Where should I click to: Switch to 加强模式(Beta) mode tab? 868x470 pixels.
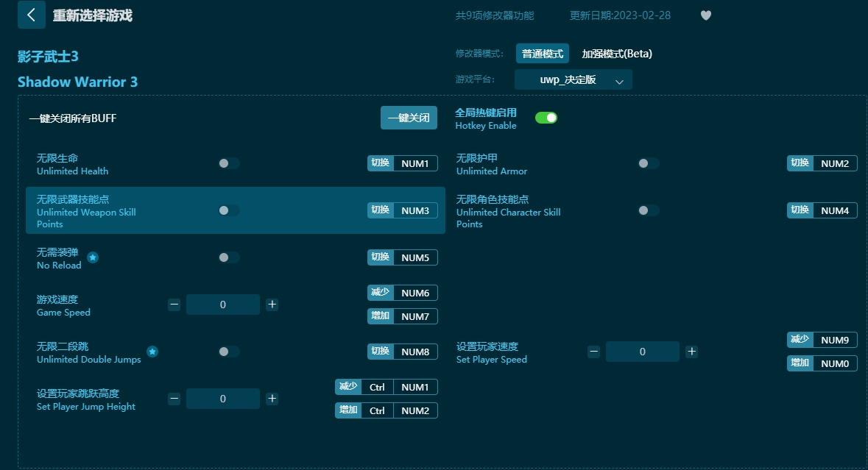point(616,54)
